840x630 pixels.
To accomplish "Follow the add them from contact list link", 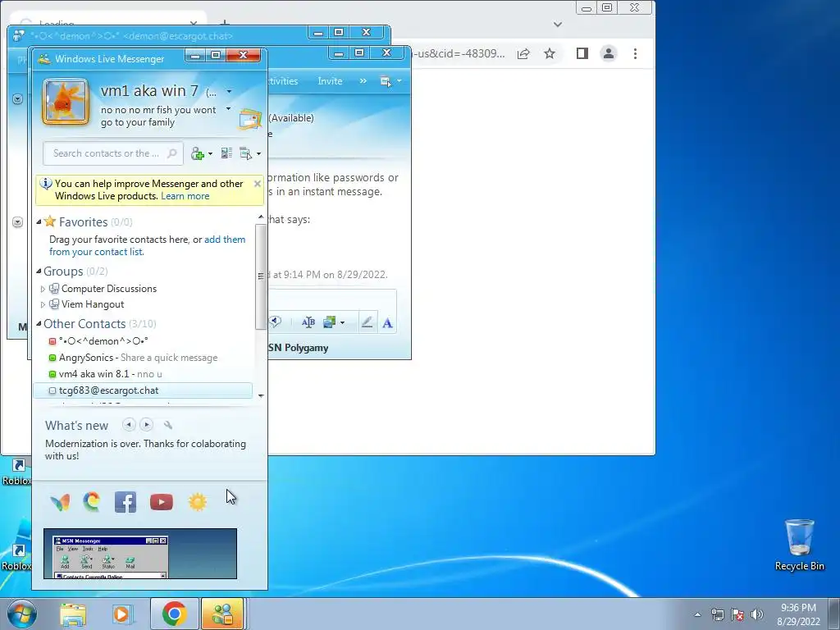I will coord(148,245).
